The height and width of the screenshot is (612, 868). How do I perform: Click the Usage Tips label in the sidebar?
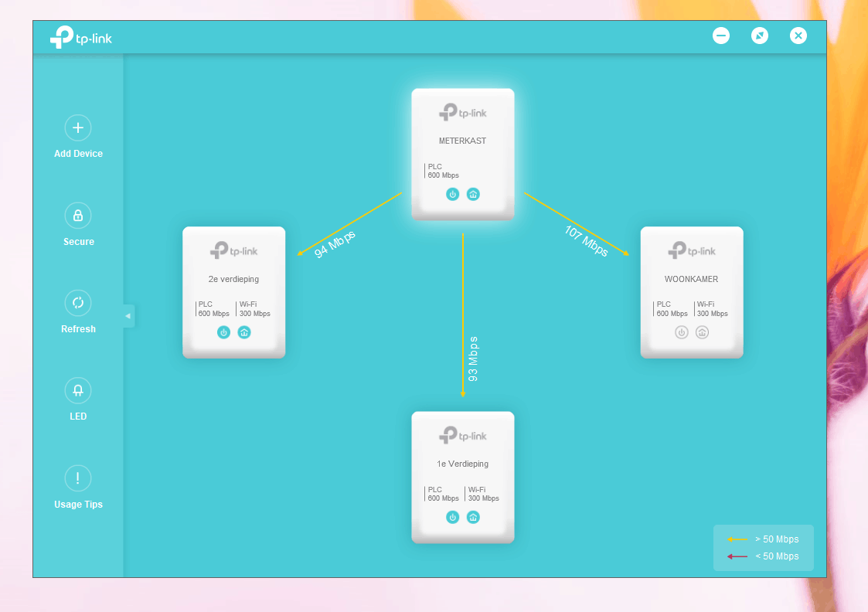(x=78, y=505)
